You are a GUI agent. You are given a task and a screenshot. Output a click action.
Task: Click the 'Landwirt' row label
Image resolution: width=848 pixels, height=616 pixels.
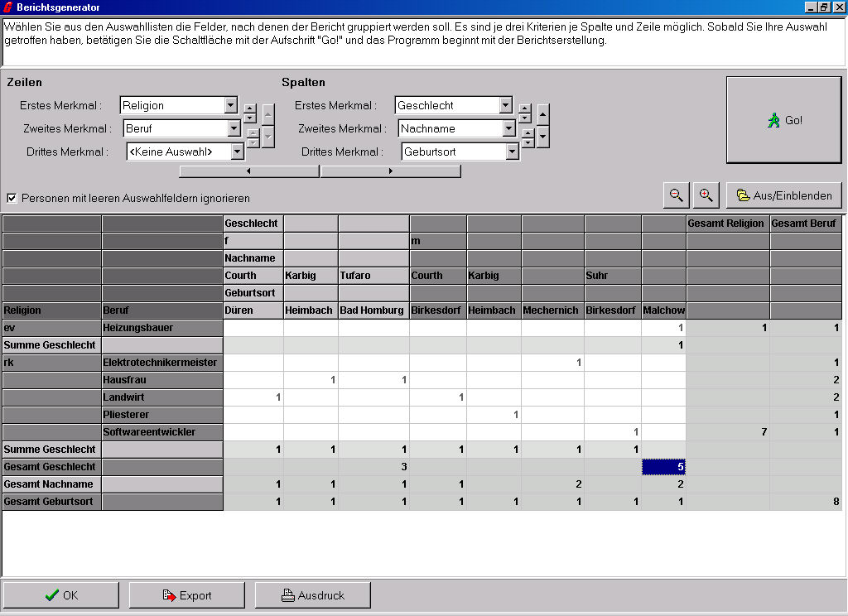(162, 397)
